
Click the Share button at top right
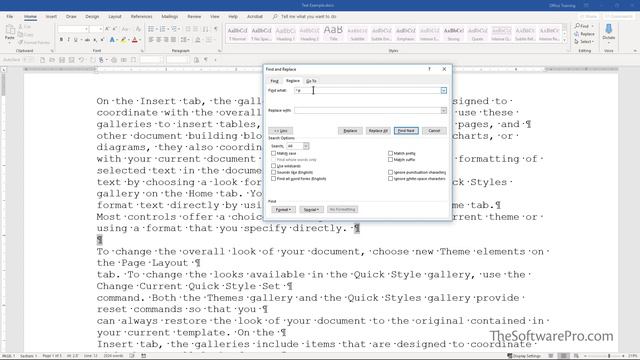click(589, 17)
